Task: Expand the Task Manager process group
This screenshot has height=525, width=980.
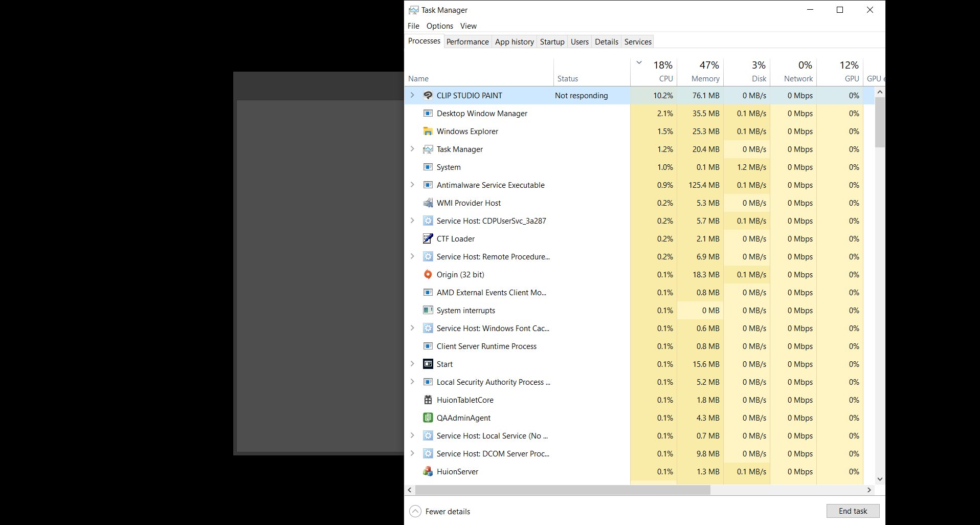Action: (x=412, y=149)
